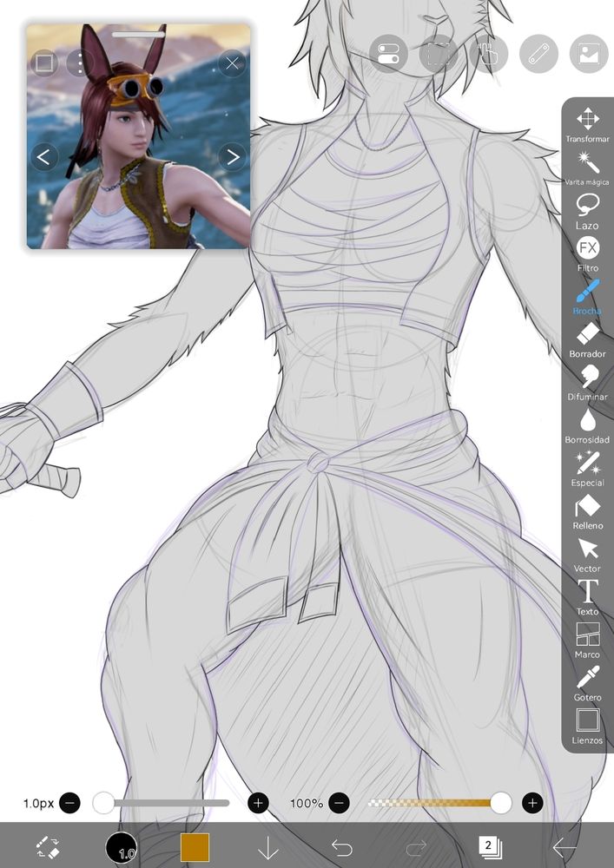Open the ruler icon at top
The width and height of the screenshot is (614, 868).
point(538,54)
